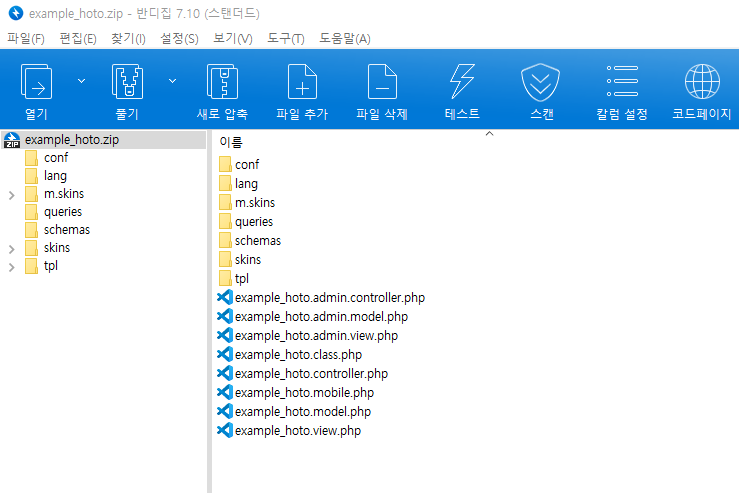
Task: Select example_hoto.zip root in tree
Action: (x=103, y=140)
